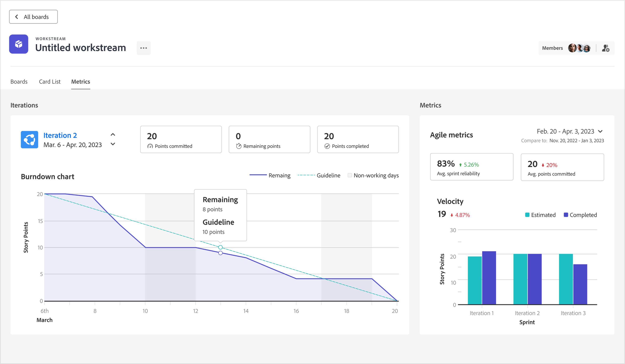Click the red velocity down arrow
The height and width of the screenshot is (364, 625).
pos(452,215)
